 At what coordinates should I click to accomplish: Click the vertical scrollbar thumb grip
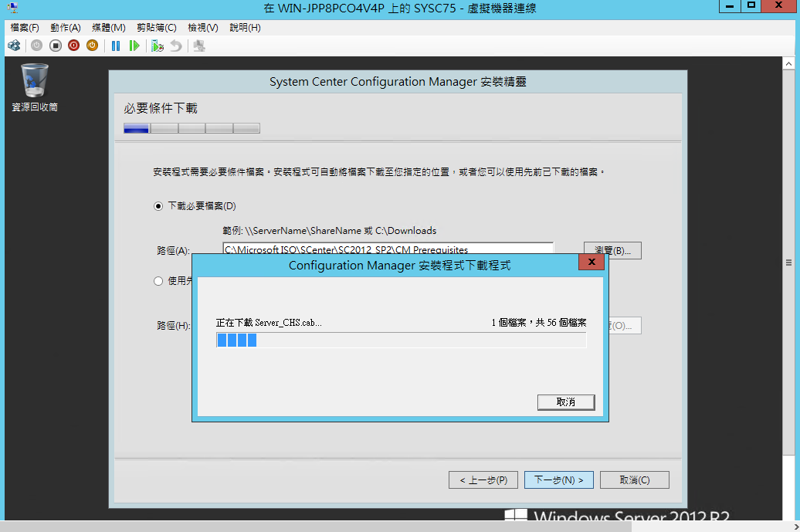click(788, 263)
